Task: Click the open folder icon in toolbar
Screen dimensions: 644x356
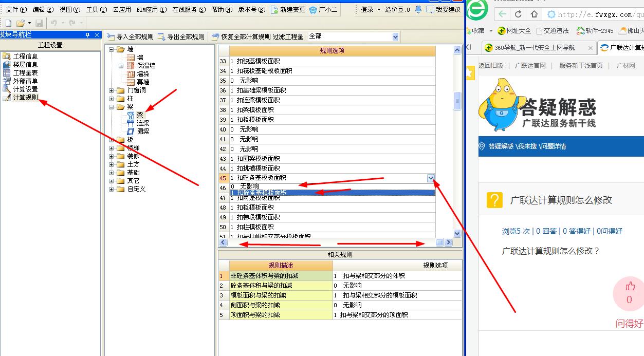Action: pyautogui.click(x=21, y=23)
